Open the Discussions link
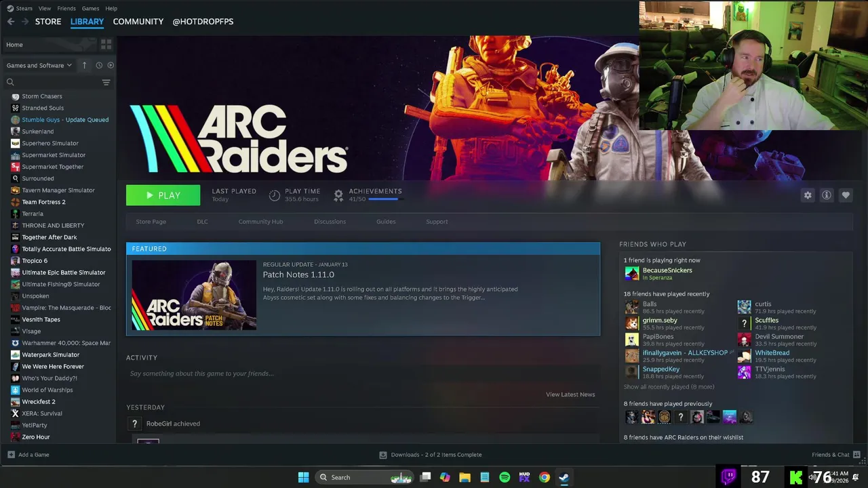This screenshot has width=868, height=488. pyautogui.click(x=330, y=222)
